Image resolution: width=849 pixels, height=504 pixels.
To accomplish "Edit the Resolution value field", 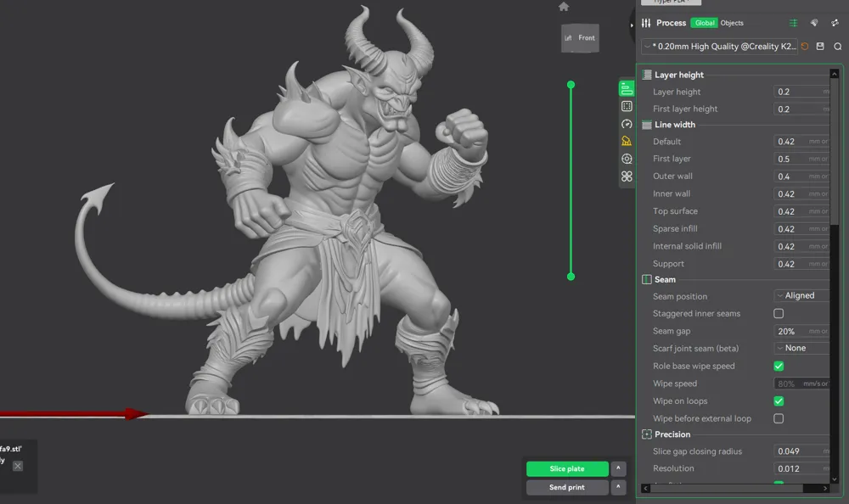I will 801,468.
